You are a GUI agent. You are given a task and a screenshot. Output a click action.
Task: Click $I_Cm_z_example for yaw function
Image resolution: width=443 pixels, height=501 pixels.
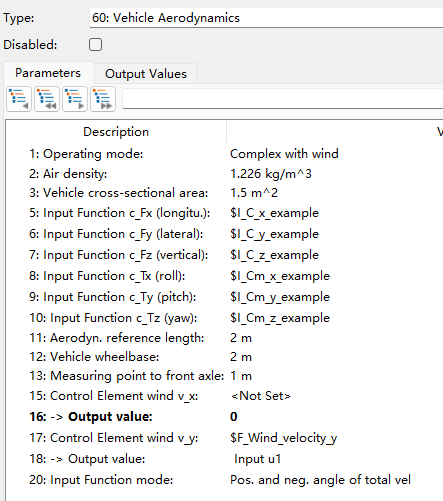[280, 318]
